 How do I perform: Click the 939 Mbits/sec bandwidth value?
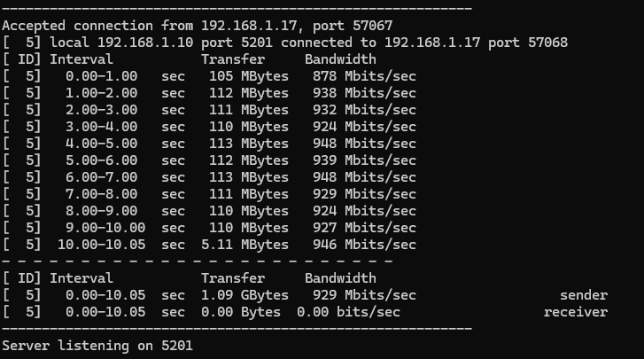[x=364, y=160]
